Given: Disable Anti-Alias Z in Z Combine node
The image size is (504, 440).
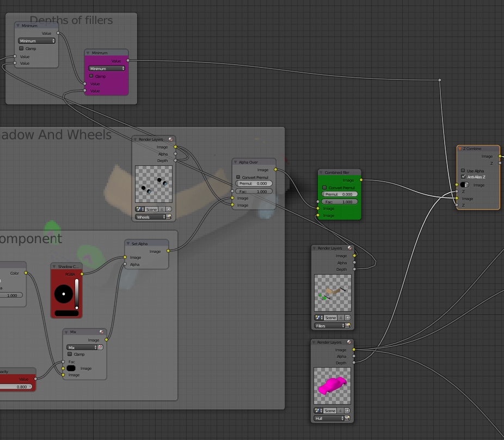Looking at the screenshot, I should coord(463,177).
